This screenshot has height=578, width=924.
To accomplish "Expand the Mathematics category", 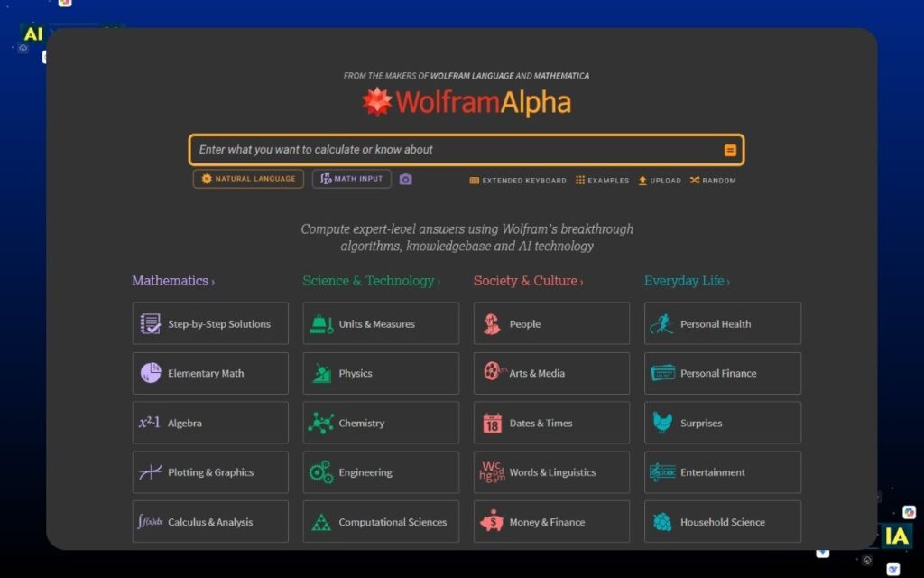I will pyautogui.click(x=172, y=281).
